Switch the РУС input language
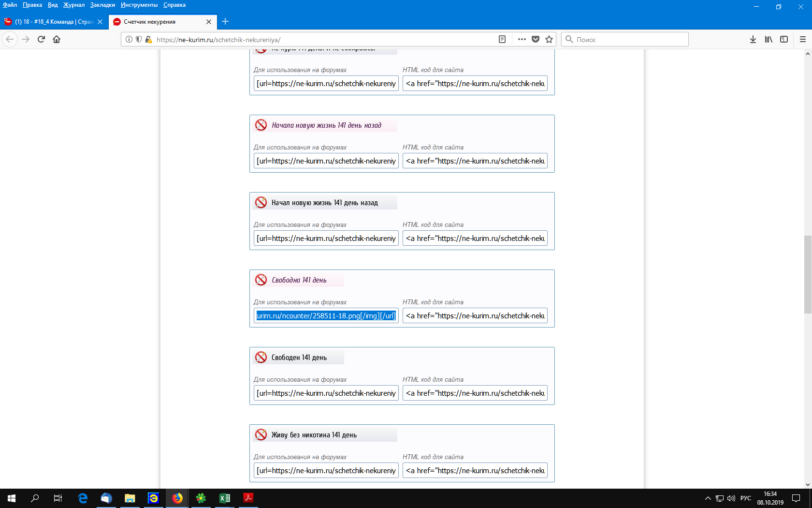 [x=746, y=498]
